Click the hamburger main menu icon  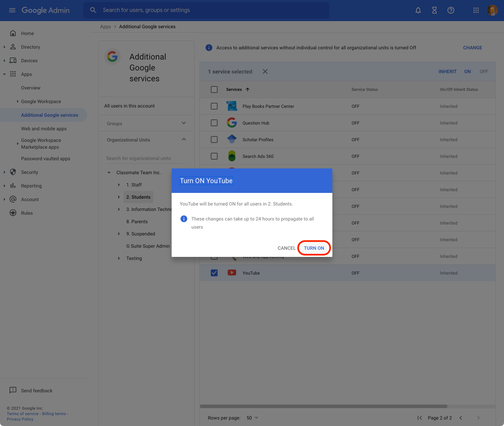(12, 10)
